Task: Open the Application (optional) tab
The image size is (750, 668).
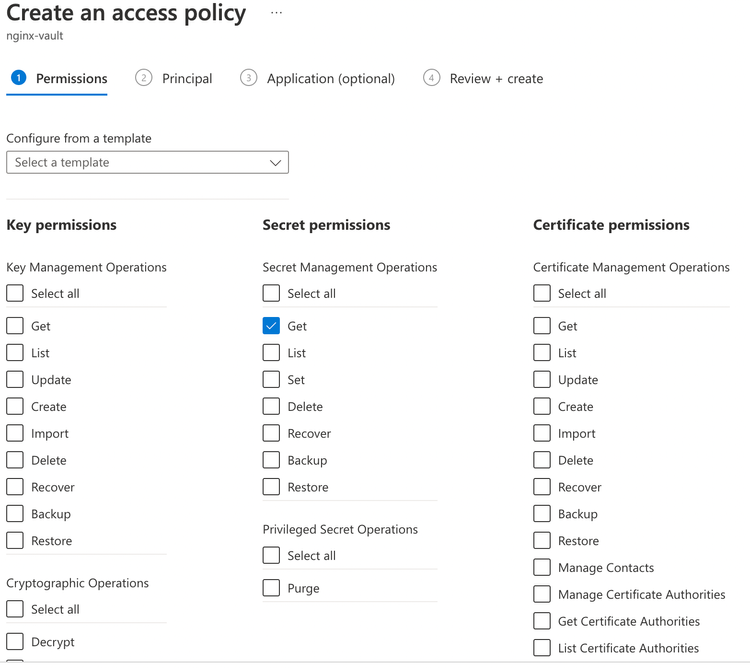Action: 330,79
